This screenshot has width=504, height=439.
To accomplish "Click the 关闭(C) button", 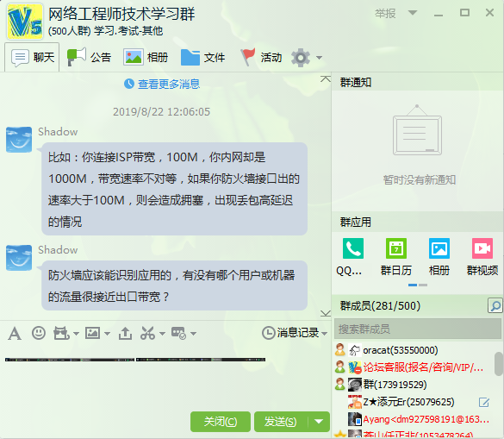I will point(221,422).
